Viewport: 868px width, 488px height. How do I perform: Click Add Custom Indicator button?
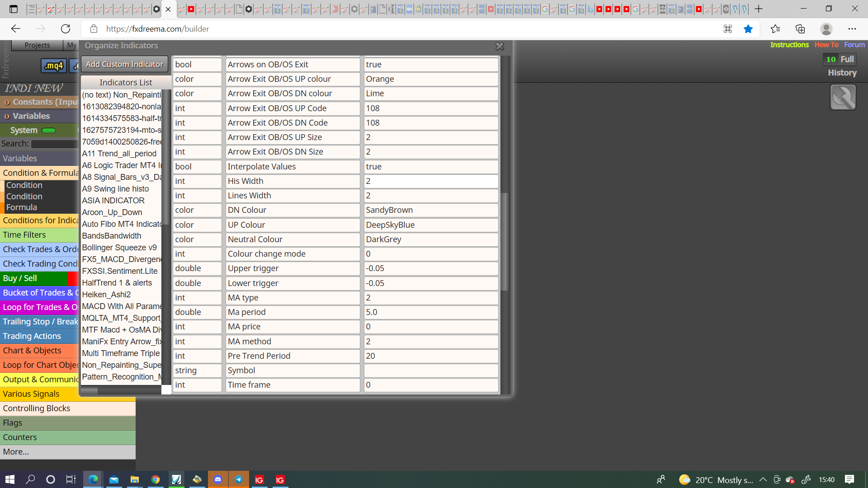[x=124, y=64]
